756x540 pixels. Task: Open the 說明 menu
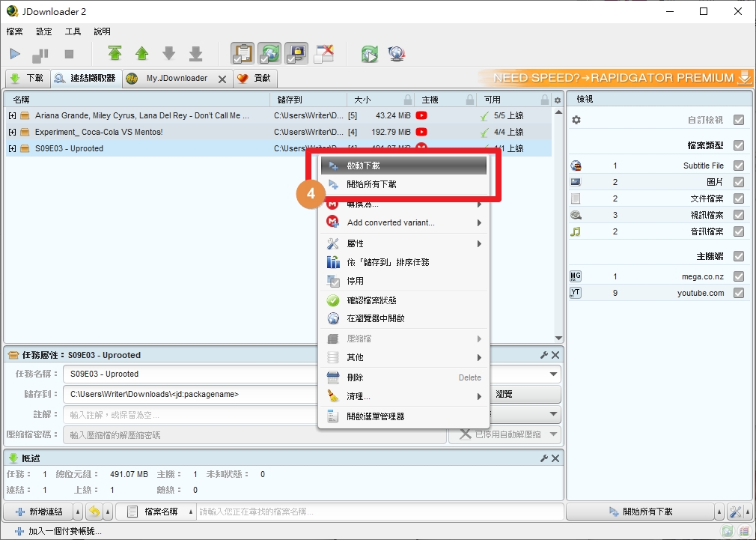point(103,31)
